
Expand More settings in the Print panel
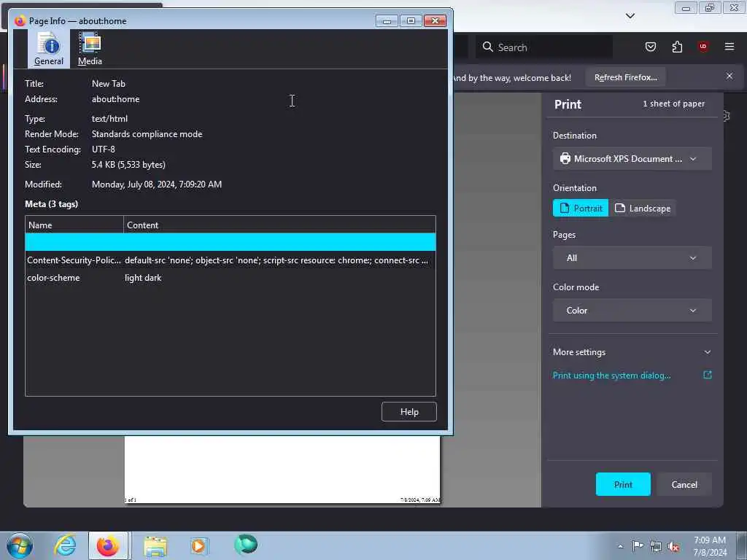632,352
